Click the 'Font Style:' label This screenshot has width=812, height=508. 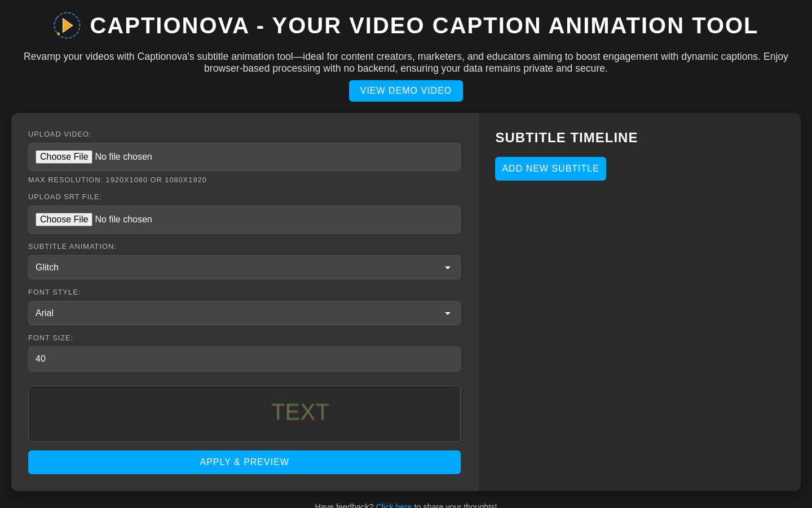(54, 292)
